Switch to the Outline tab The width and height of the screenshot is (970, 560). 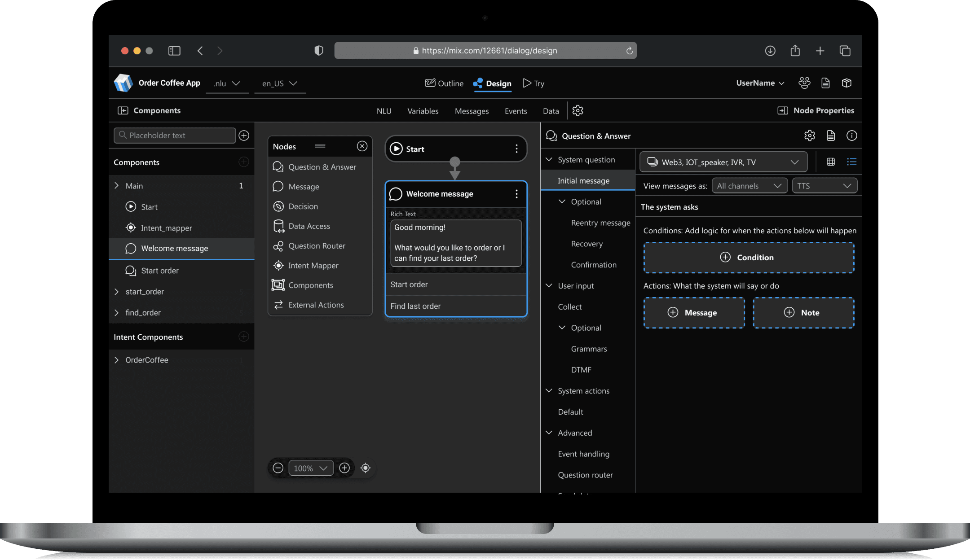[x=444, y=83]
